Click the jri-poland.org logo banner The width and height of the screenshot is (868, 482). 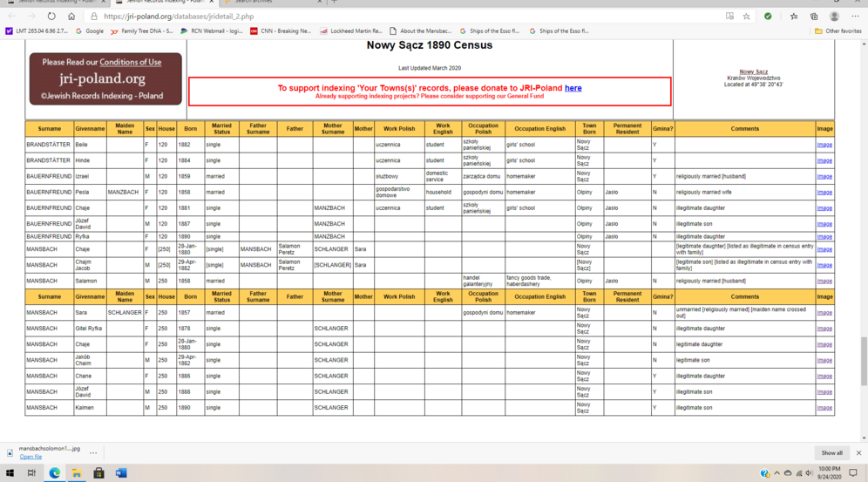click(x=105, y=78)
